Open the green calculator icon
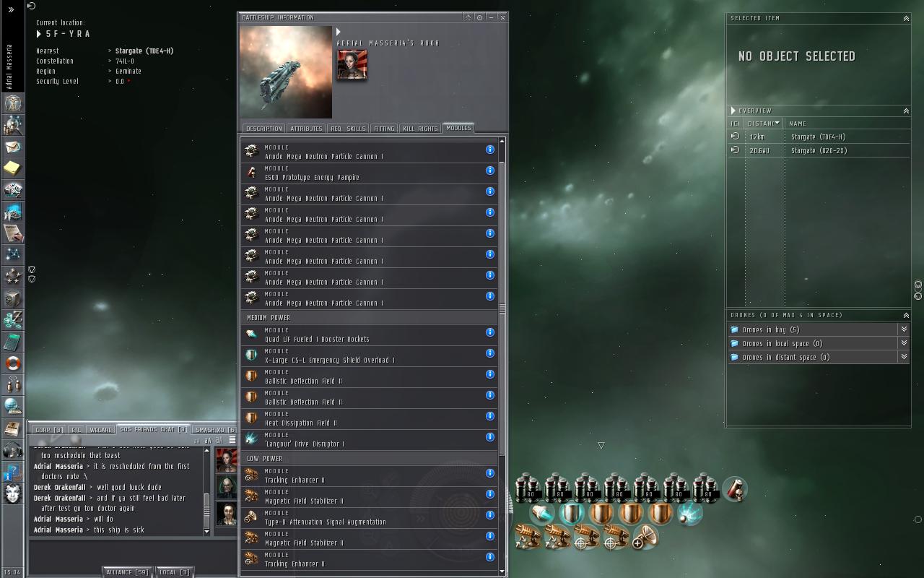This screenshot has width=924, height=578. (x=12, y=341)
